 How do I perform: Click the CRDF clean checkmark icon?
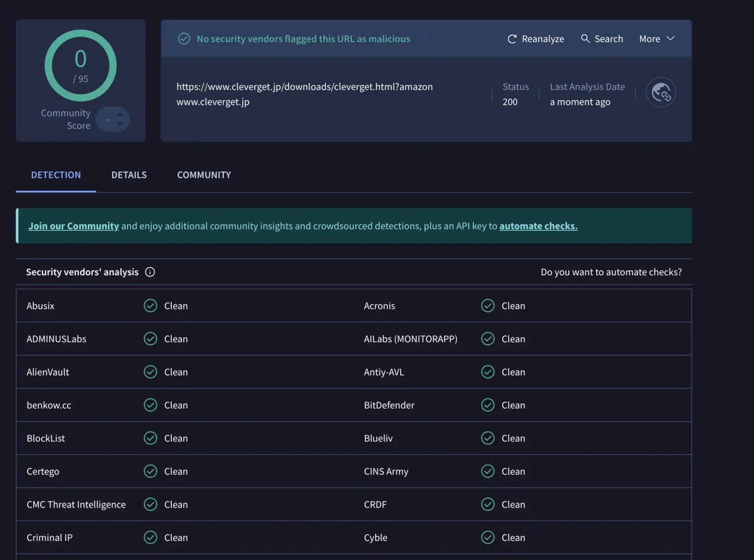pyautogui.click(x=488, y=505)
